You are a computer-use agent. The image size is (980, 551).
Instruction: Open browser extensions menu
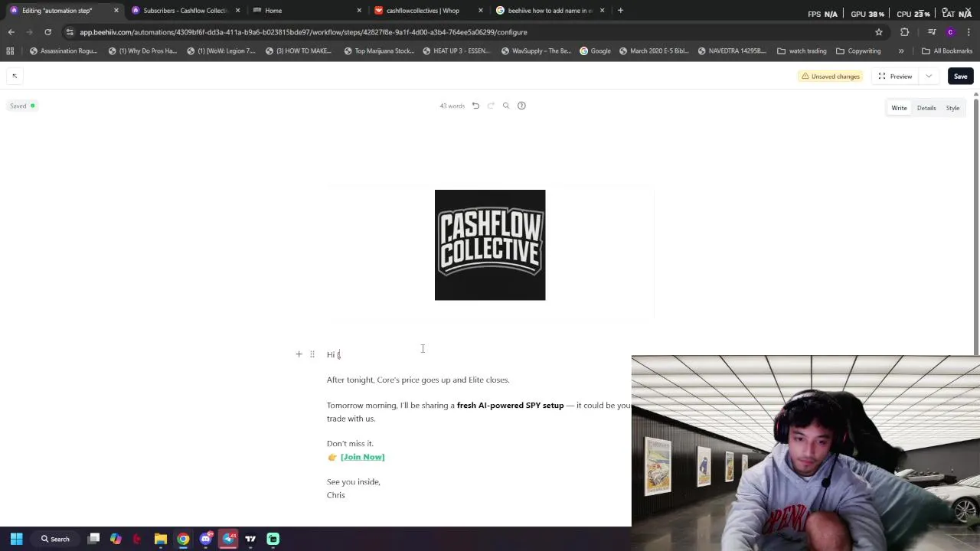pos(904,32)
